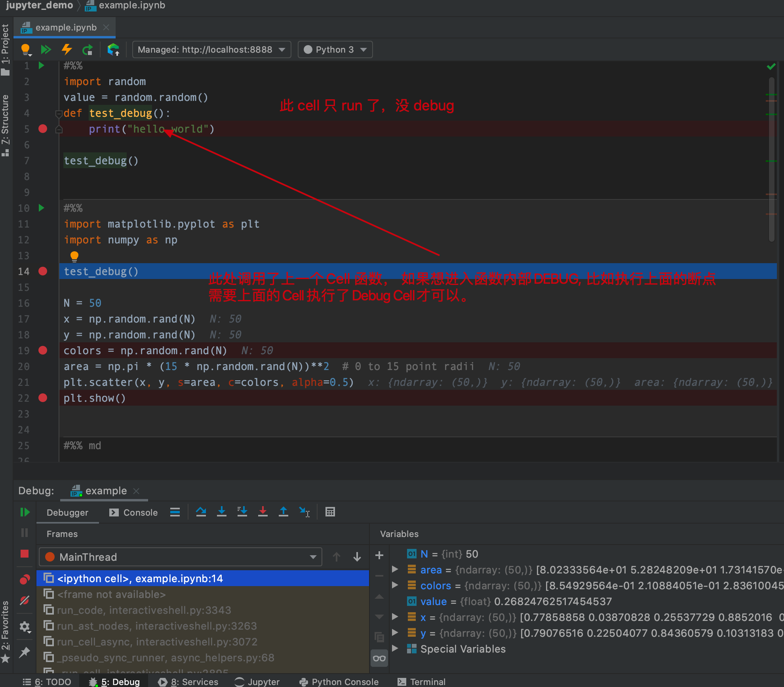Image resolution: width=784 pixels, height=687 pixels.
Task: Open the MainThread thread selector dropdown
Action: [181, 557]
